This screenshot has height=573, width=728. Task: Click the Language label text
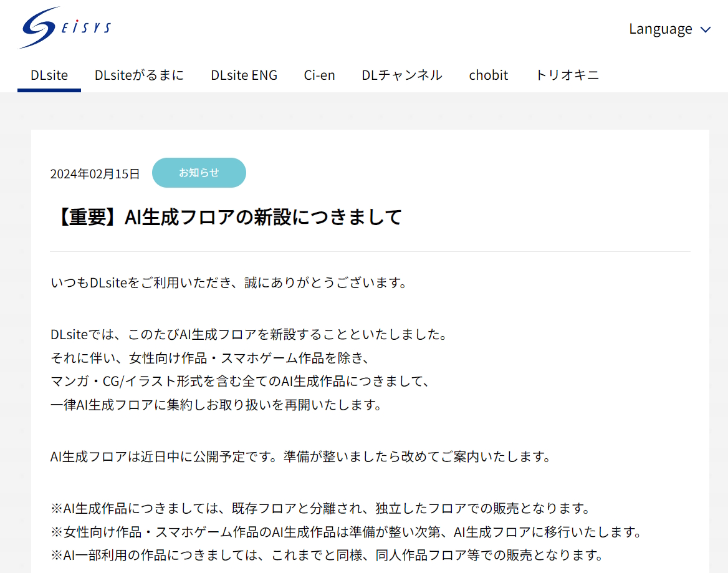pos(661,29)
